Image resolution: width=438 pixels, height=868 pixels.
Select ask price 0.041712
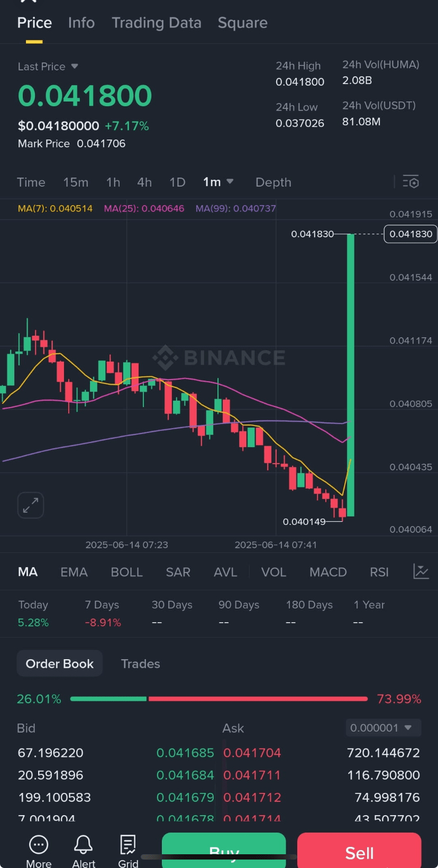252,797
